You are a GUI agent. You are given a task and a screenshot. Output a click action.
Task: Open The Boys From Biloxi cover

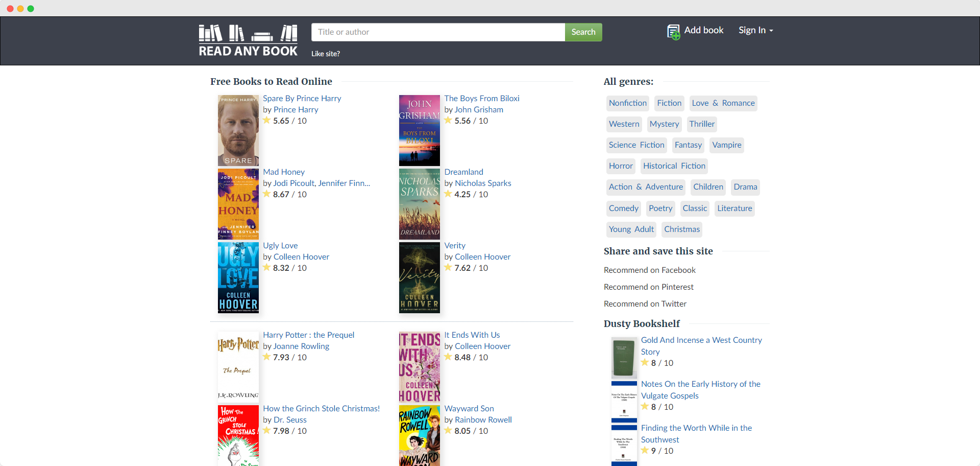click(420, 130)
